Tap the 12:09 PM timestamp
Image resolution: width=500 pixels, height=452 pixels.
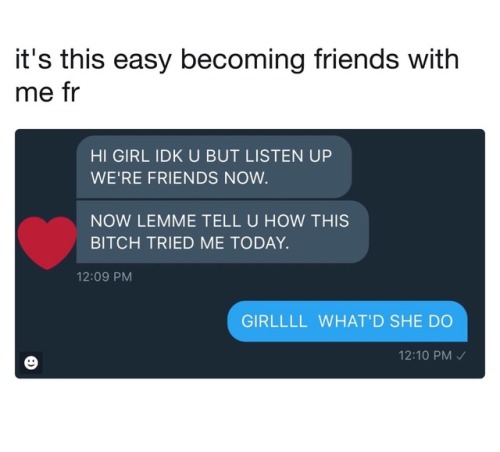[104, 277]
